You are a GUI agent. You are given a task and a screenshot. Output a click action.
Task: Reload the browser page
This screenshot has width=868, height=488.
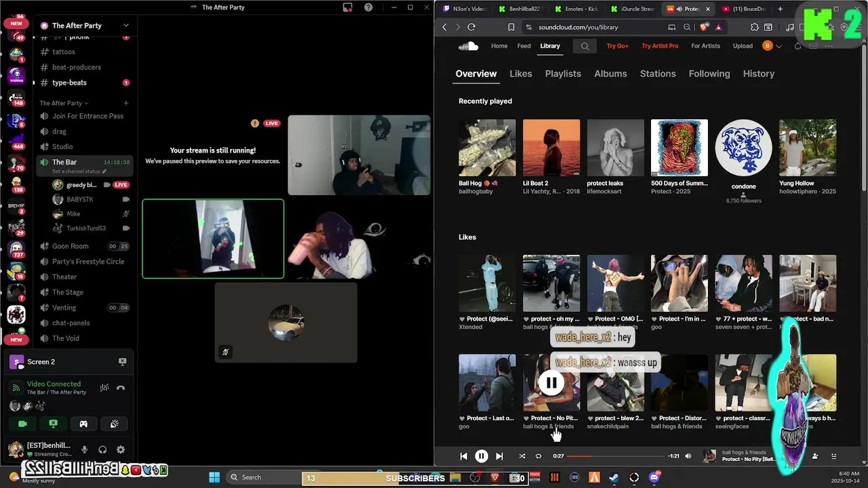[x=471, y=27]
